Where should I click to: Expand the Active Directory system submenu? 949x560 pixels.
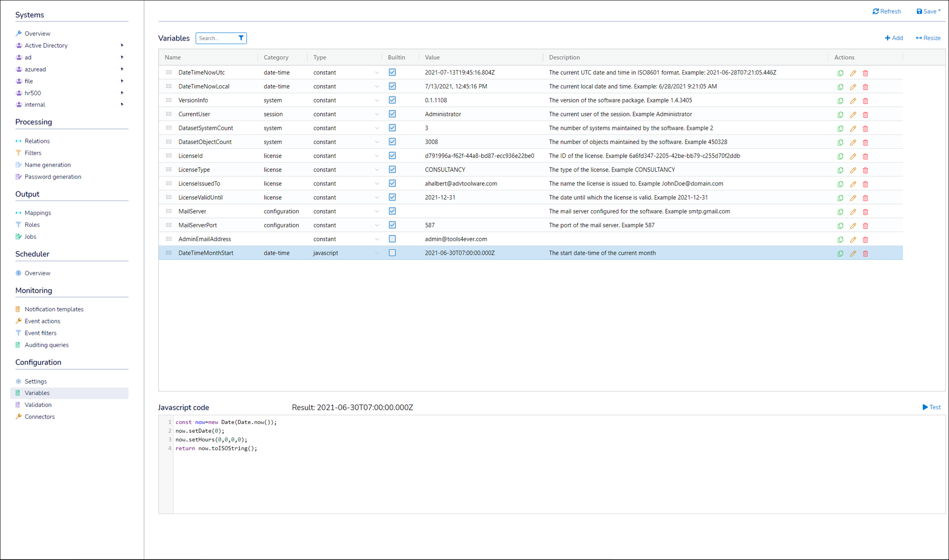(x=122, y=45)
